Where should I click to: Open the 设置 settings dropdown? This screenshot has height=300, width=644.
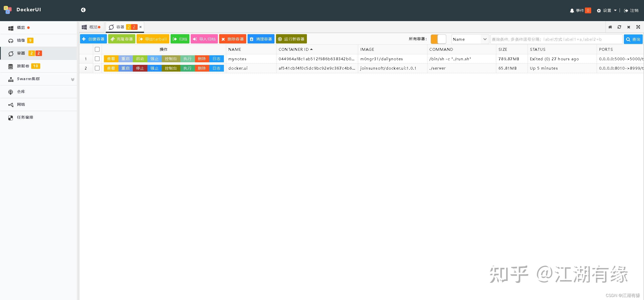[x=607, y=10]
